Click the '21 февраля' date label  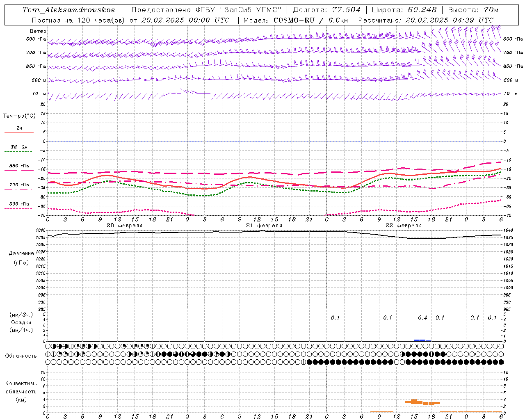(x=264, y=226)
